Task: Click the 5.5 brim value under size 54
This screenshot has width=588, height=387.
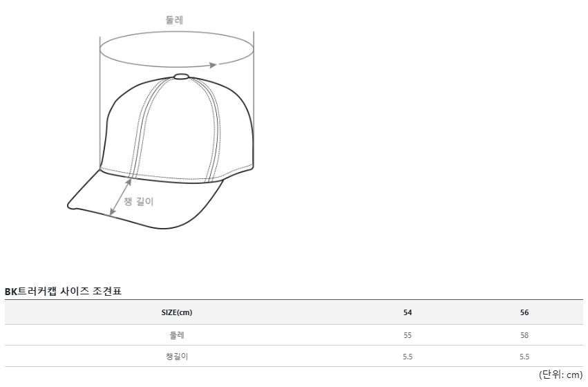Action: pos(408,357)
